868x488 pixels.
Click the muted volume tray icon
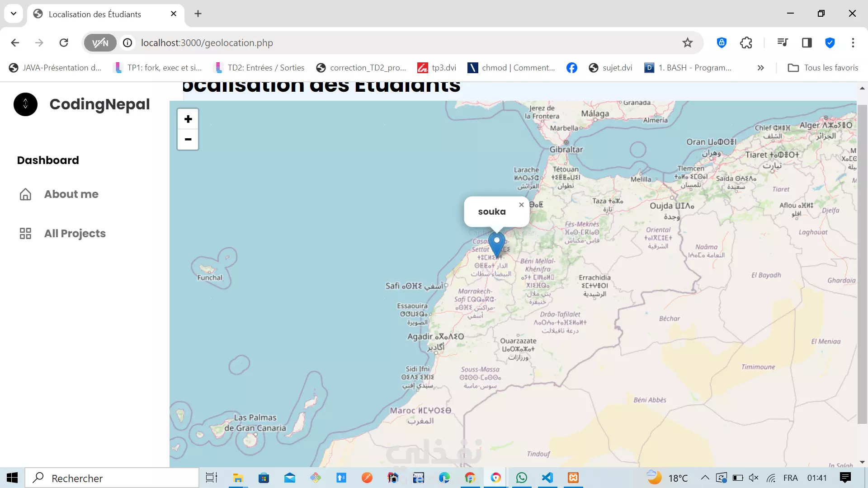coord(754,478)
